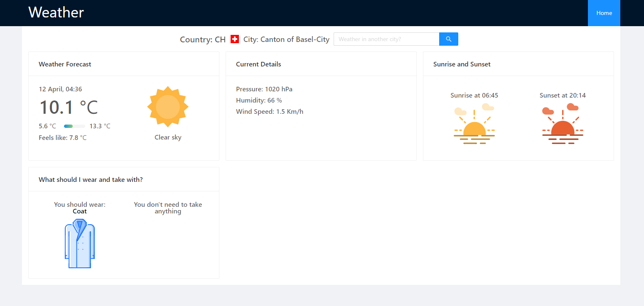This screenshot has height=306, width=644.
Task: Click the temperature range progress bar
Action: coord(74,126)
